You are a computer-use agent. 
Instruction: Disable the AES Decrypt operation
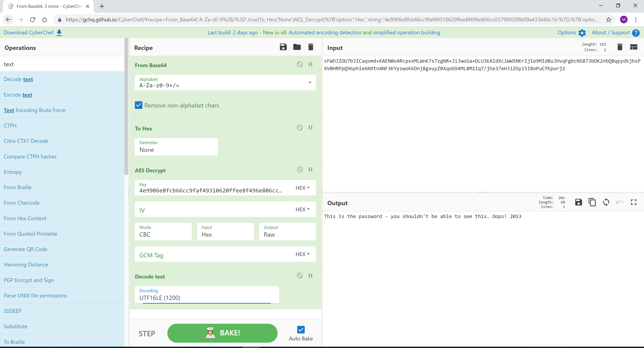point(300,169)
